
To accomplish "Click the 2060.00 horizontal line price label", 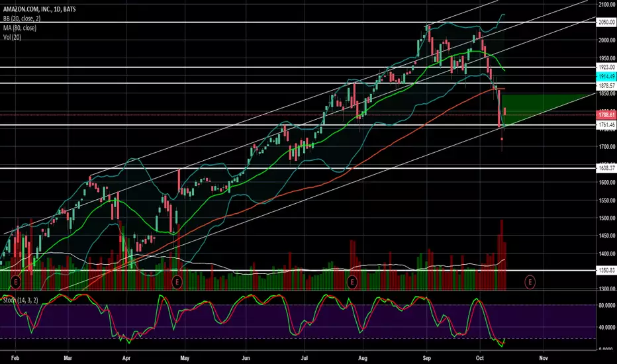I will (606, 23).
